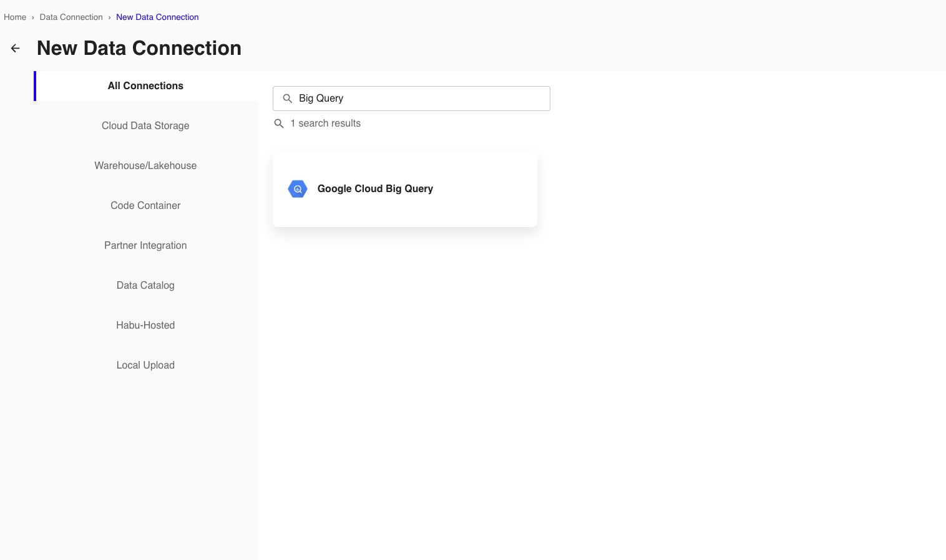Click the magnifier icon inside the search box
The height and width of the screenshot is (560, 946).
pyautogui.click(x=288, y=99)
